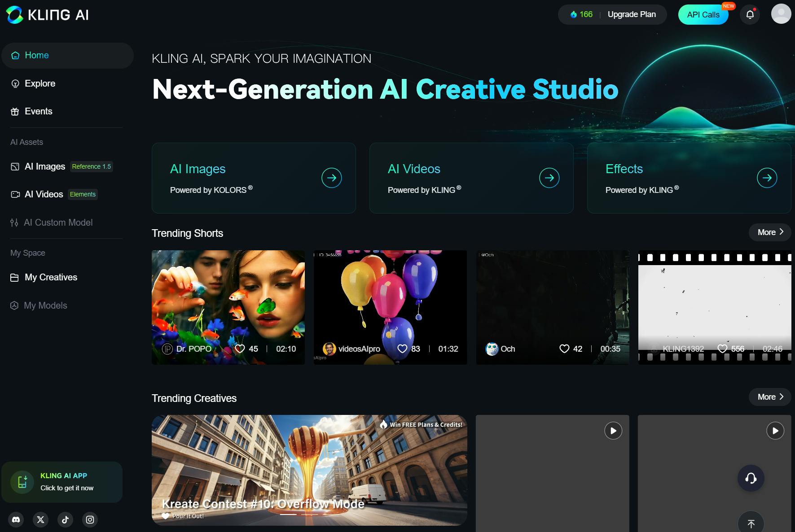Open the balloons video thumbnail
The height and width of the screenshot is (532, 795).
click(390, 307)
